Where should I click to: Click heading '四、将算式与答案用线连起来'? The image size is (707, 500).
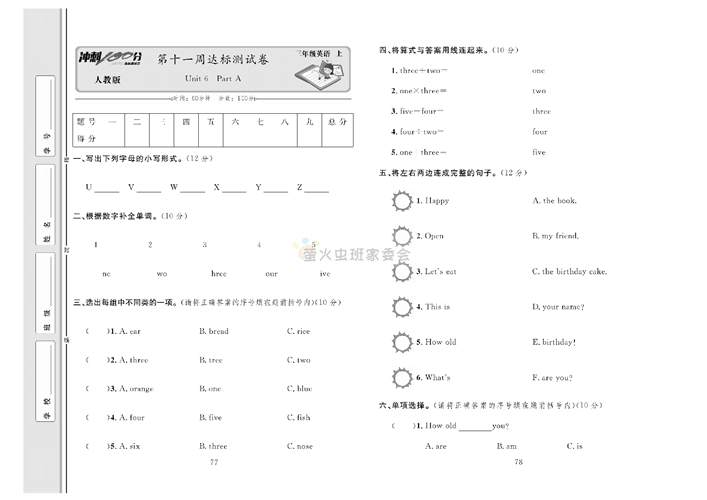point(434,50)
